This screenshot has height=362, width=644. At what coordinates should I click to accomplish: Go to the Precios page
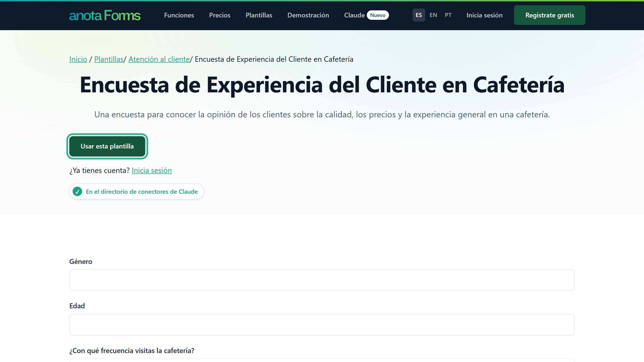(x=220, y=15)
